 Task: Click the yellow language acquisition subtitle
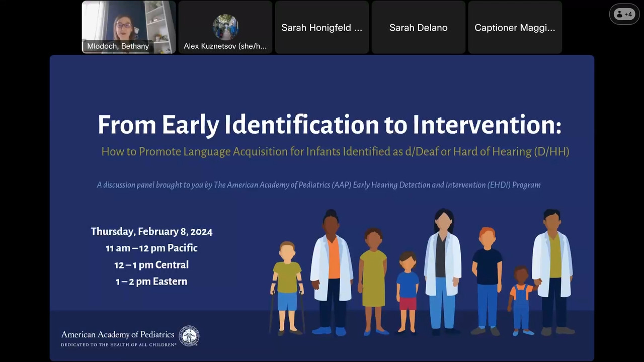click(335, 151)
